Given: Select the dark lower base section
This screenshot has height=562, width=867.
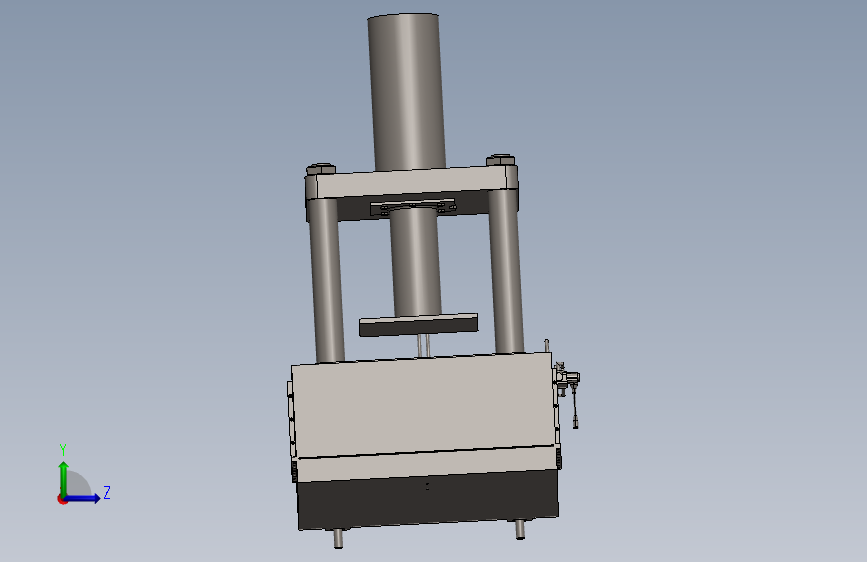Looking at the screenshot, I should [427, 498].
